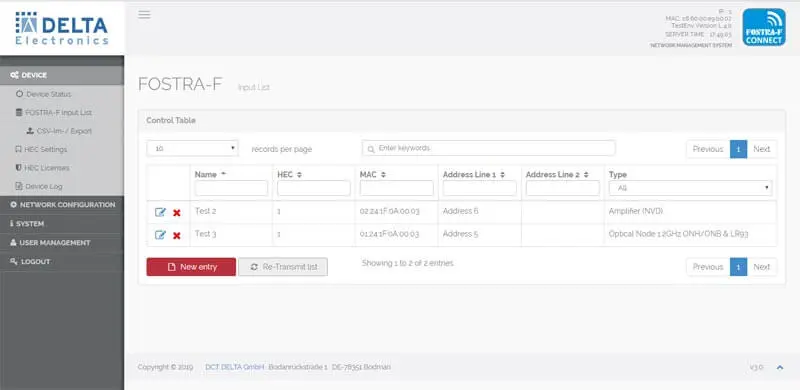Click the scroll-to-top chevron in footer
The image size is (800, 390).
click(780, 367)
